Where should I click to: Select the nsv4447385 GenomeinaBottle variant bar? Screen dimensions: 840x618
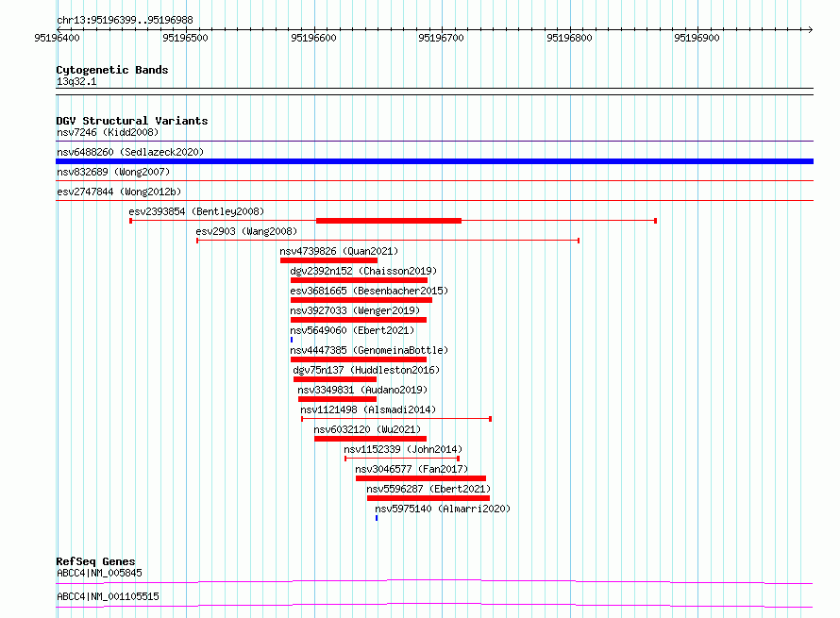click(359, 359)
